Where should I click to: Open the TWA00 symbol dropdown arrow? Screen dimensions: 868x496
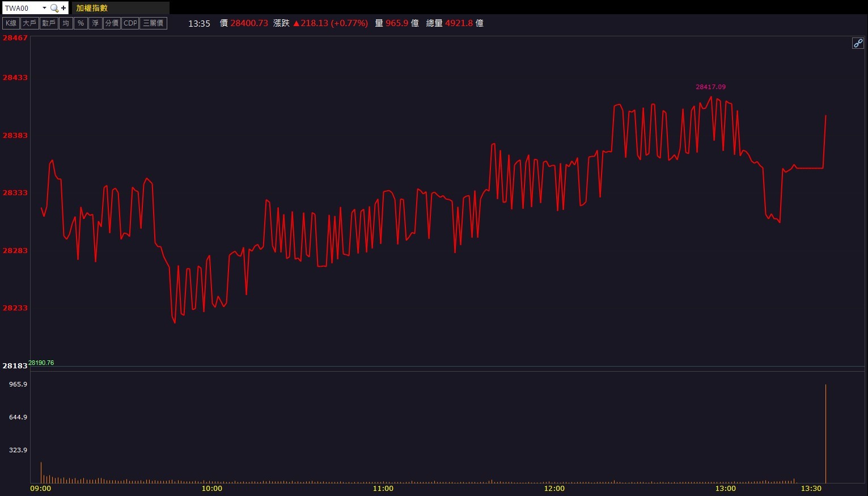click(44, 8)
